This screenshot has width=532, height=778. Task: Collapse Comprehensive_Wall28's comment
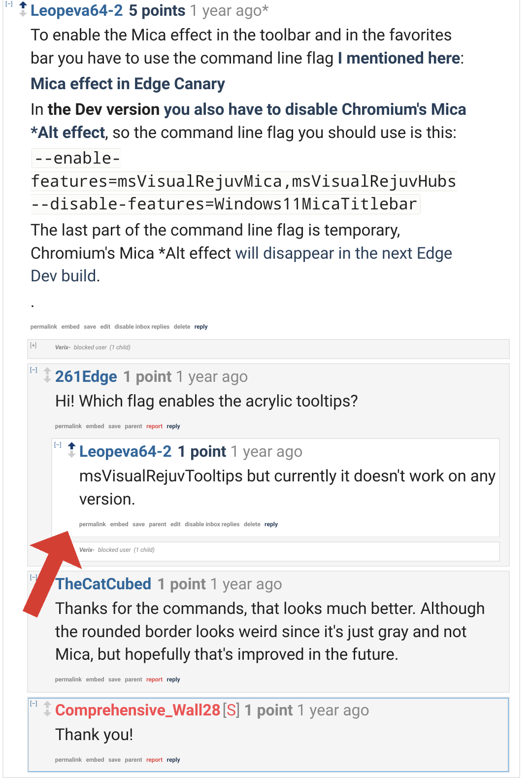[x=33, y=704]
